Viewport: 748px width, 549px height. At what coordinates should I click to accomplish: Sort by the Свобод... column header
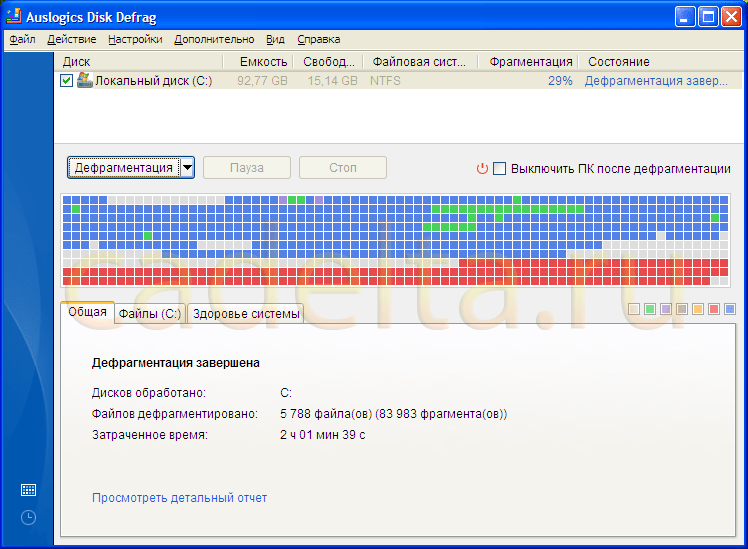pos(327,62)
